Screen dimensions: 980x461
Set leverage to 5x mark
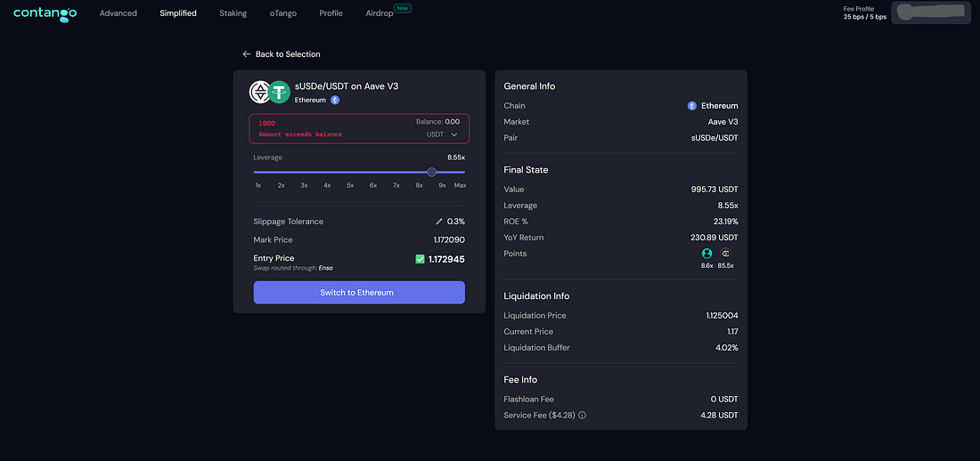click(x=350, y=185)
